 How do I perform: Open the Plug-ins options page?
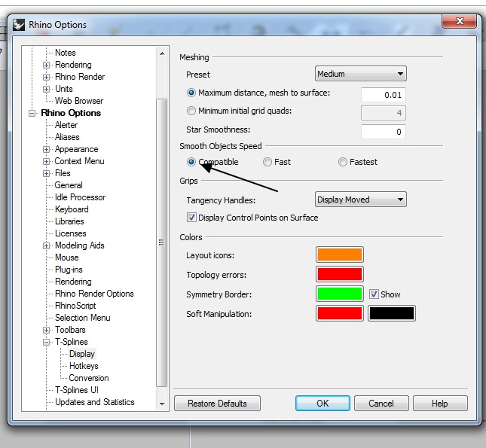point(69,270)
